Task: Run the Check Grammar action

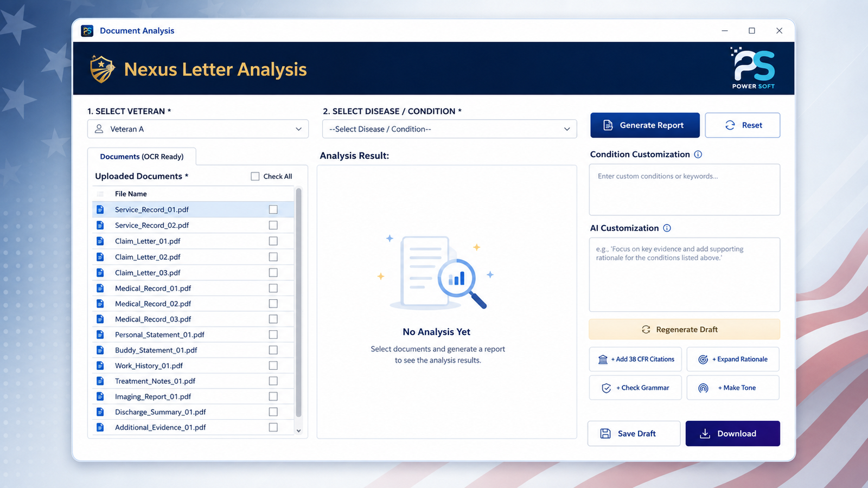Action: pos(635,388)
